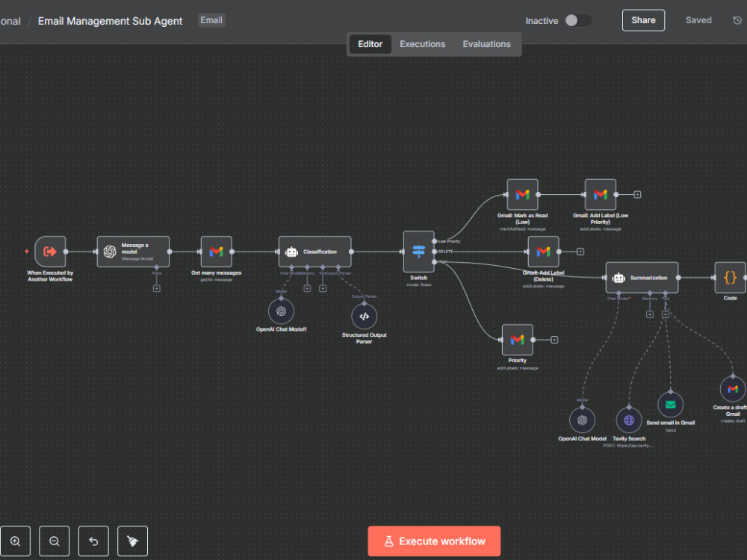
Task: Add a Tool to the Summarization node
Action: pos(665,314)
